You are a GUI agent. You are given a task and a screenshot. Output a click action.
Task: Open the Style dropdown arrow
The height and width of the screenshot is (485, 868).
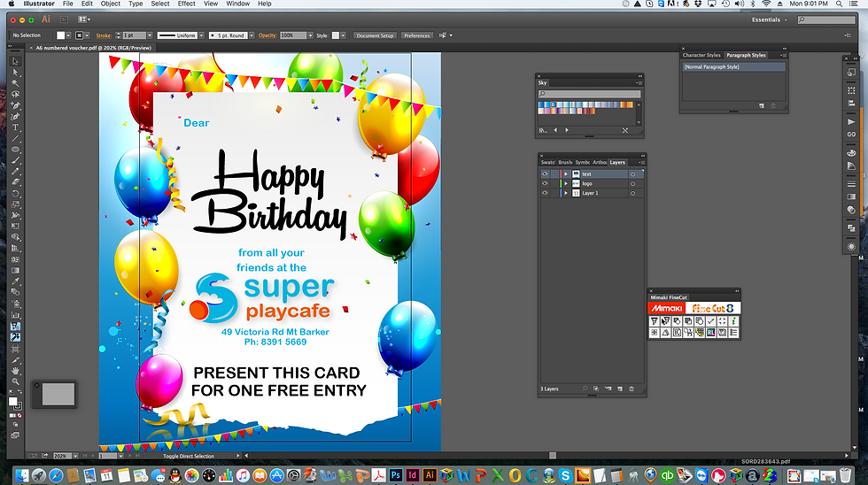click(344, 35)
